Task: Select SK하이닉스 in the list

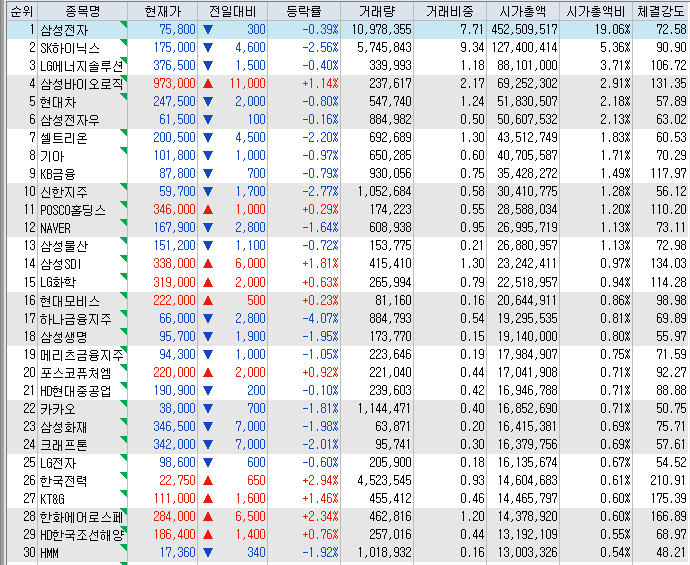Action: pyautogui.click(x=70, y=48)
